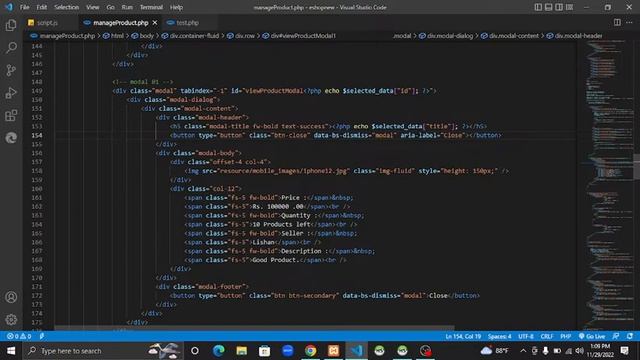640x360 pixels.
Task: Open the File menu
Action: pyautogui.click(x=24, y=7)
